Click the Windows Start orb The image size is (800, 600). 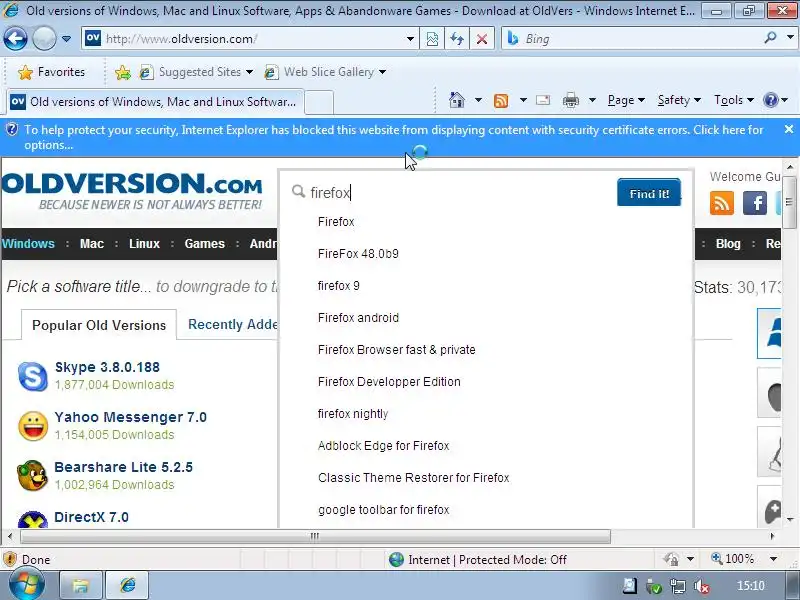click(27, 585)
